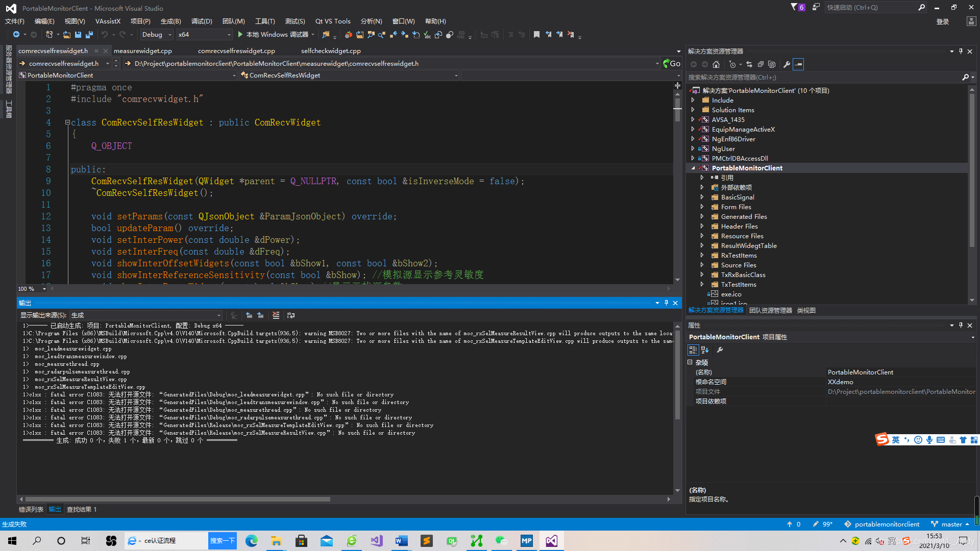Screen dimensions: 980x551
Task: Switch to the measurewidget.cpp tab
Action: [x=142, y=51]
